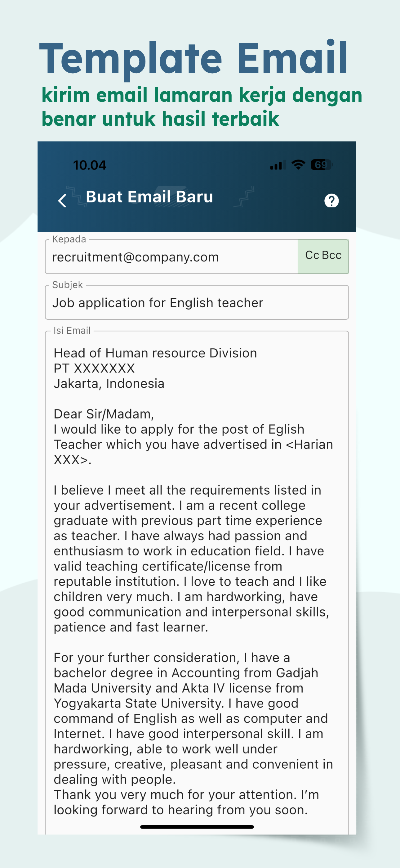This screenshot has height=868, width=400.
Task: Tap the Wi-Fi status icon
Action: (298, 165)
